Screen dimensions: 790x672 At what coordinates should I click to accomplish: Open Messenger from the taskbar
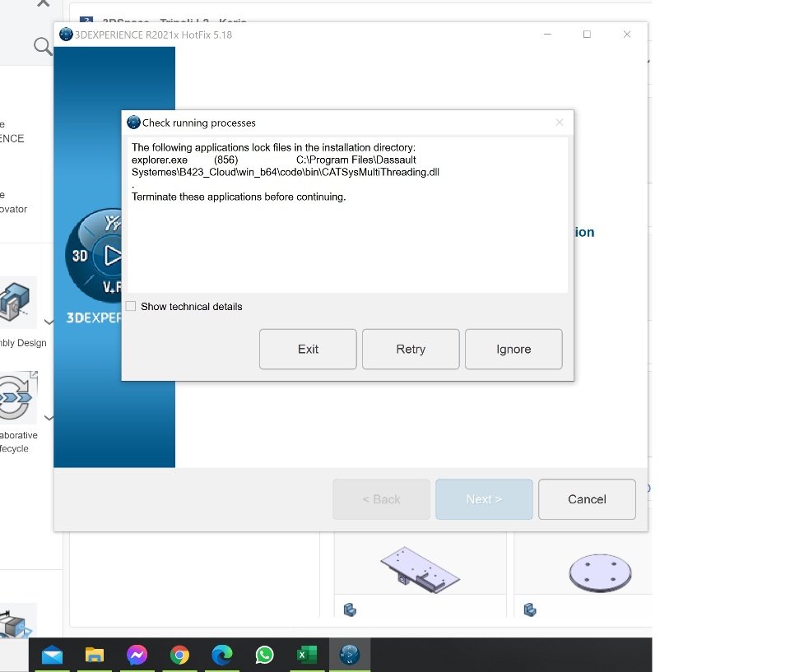pos(137,655)
